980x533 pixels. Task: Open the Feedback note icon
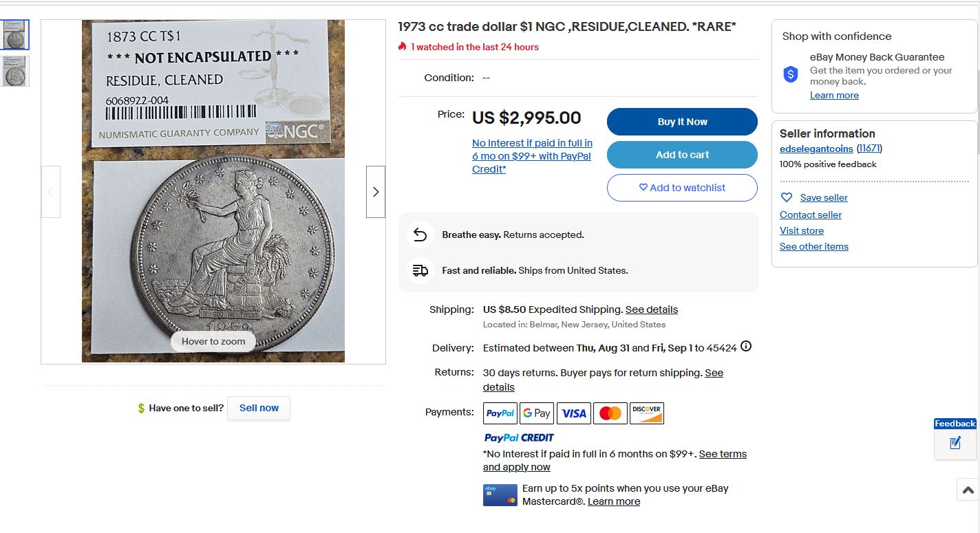pos(955,443)
